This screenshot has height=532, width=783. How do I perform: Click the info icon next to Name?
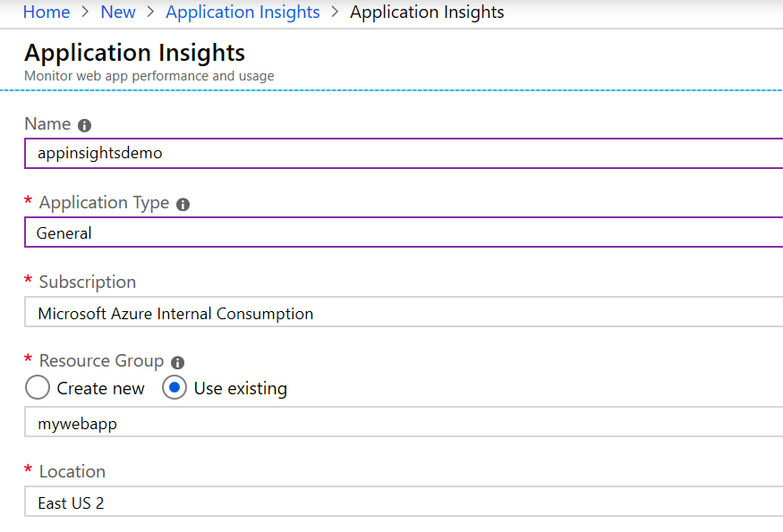tap(84, 125)
